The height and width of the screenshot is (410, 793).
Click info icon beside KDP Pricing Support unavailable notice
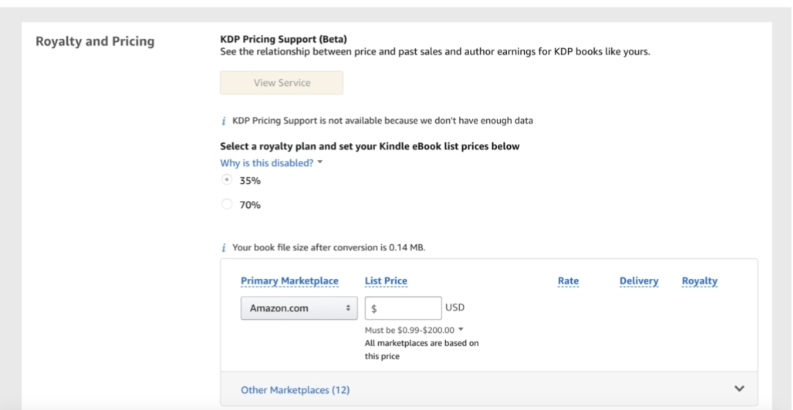click(x=223, y=121)
